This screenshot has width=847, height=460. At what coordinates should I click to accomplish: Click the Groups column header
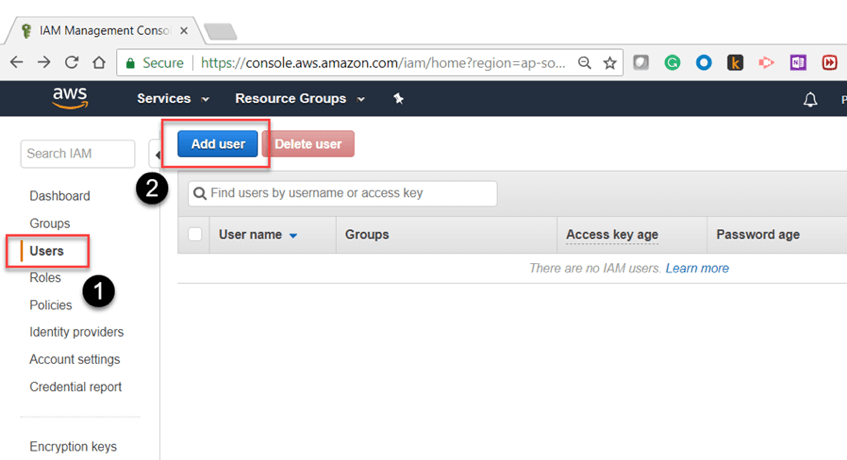coord(367,235)
